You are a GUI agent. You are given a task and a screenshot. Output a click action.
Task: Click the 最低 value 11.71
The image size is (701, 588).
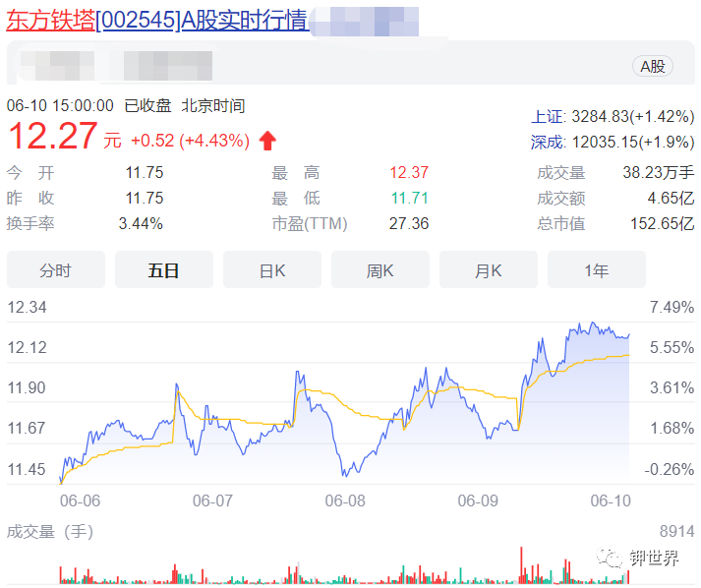point(410,198)
